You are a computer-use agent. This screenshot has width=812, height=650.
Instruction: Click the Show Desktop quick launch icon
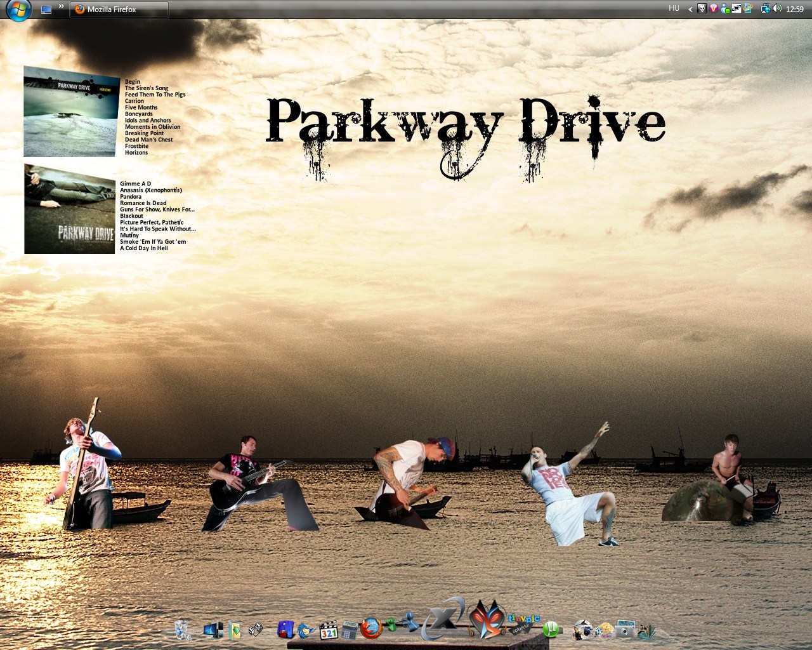[46, 10]
